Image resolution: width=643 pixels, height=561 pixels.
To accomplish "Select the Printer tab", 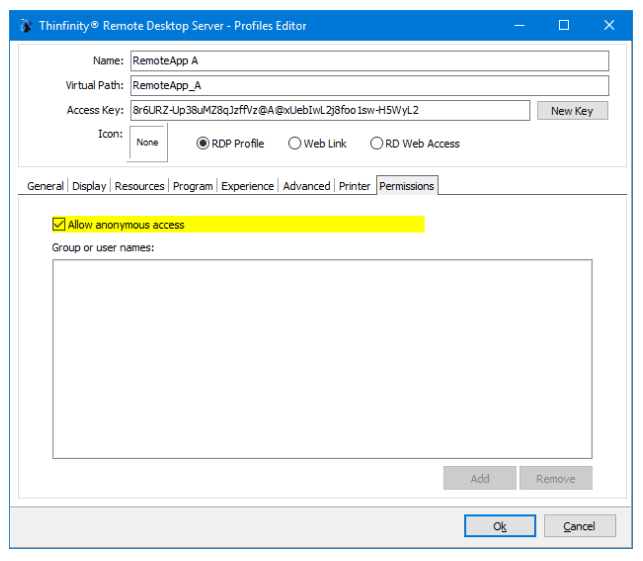I will 354,186.
